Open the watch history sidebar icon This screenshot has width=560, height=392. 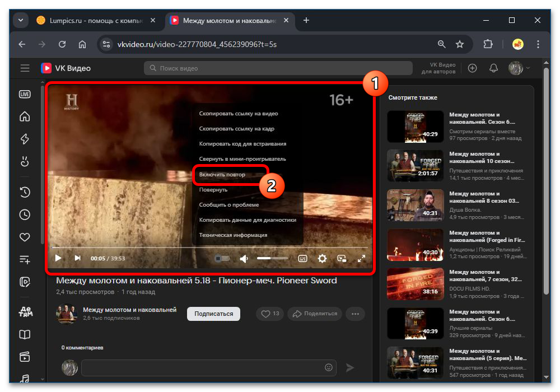pyautogui.click(x=25, y=192)
